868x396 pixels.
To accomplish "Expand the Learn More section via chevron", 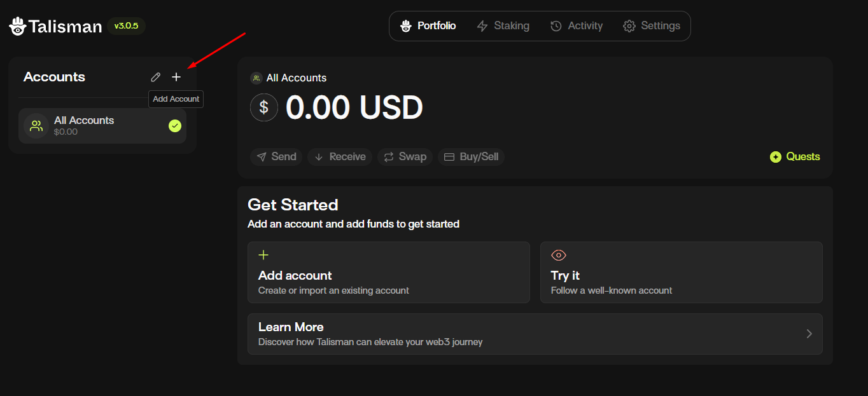I will [x=809, y=334].
